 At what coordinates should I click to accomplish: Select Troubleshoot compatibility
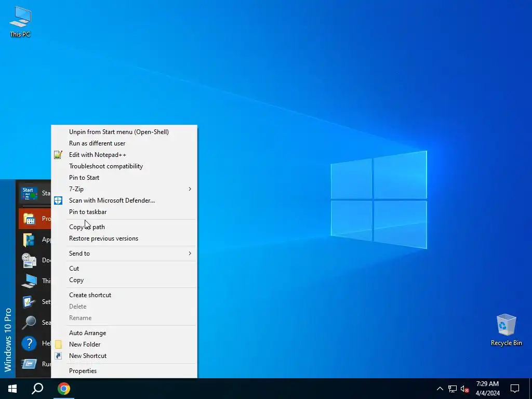click(x=124, y=166)
